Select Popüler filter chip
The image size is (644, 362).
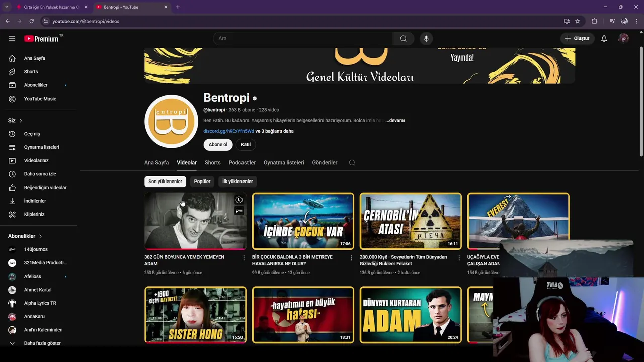coord(202,182)
